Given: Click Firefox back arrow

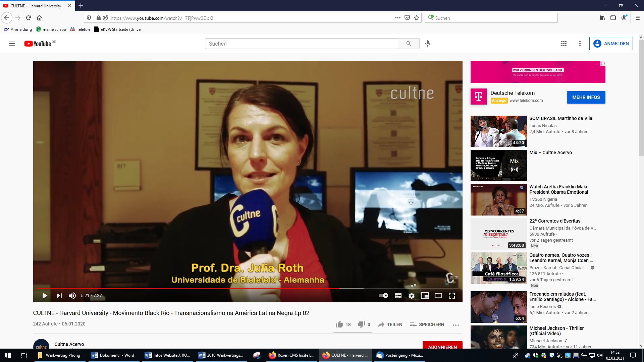Looking at the screenshot, I should pos(7,18).
